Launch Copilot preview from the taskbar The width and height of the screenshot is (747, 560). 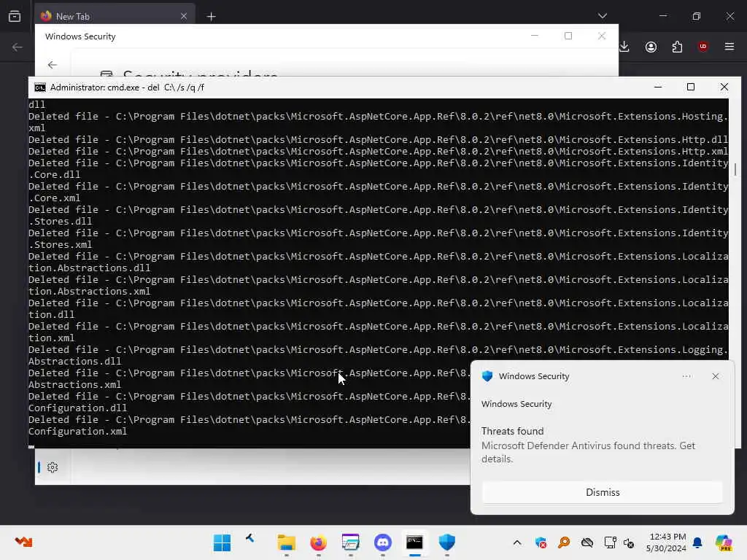tap(724, 542)
